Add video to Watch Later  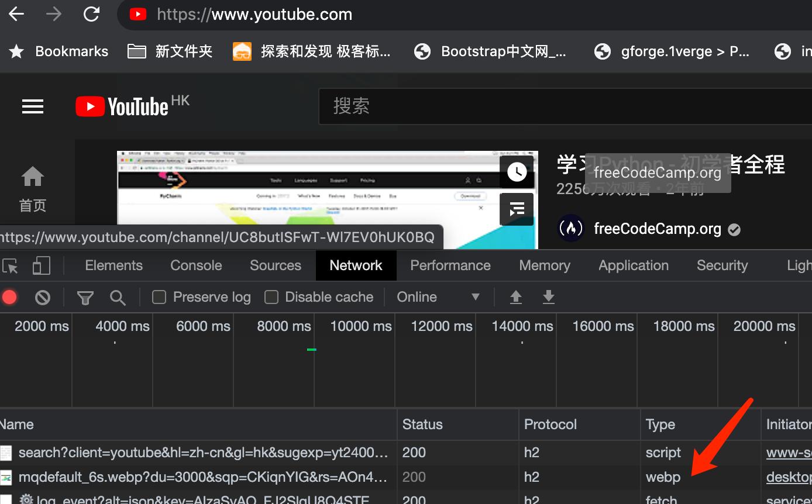click(x=517, y=171)
